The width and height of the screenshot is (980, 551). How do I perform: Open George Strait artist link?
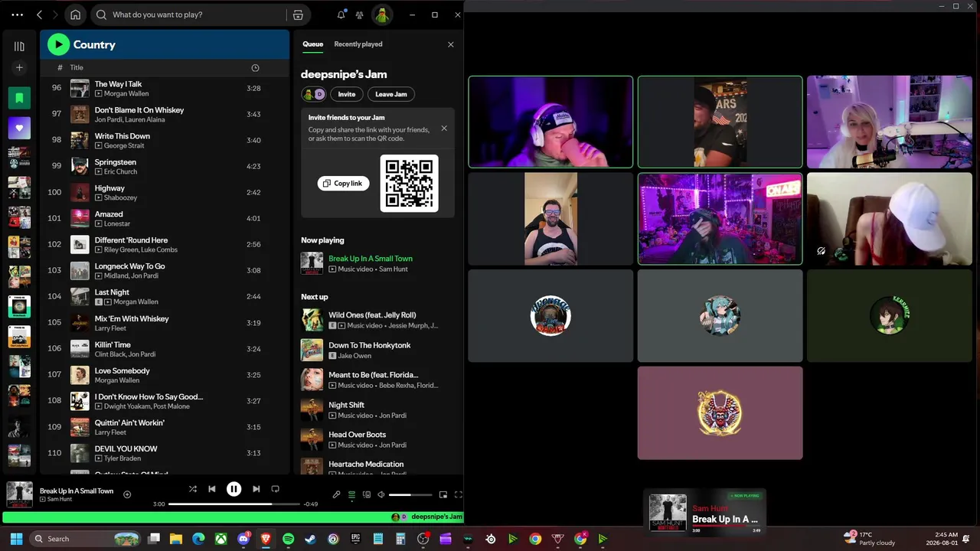tap(124, 145)
